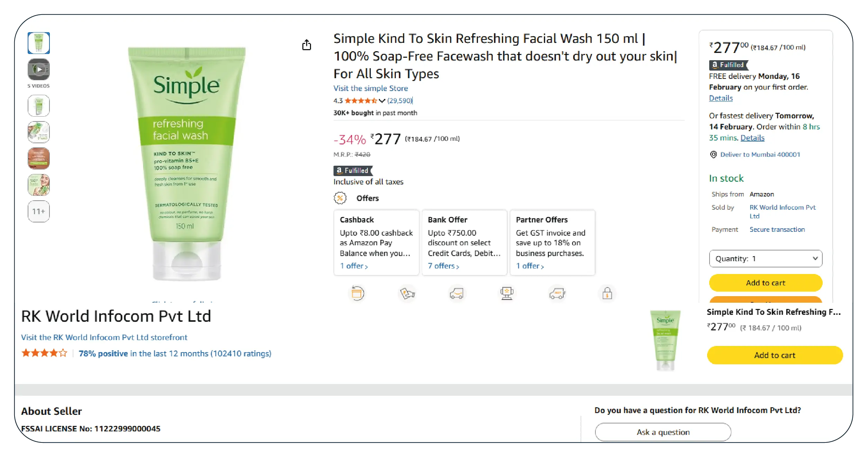The image size is (868, 457).
Task: Visit the RK World Infocom storefront link
Action: pyautogui.click(x=104, y=337)
